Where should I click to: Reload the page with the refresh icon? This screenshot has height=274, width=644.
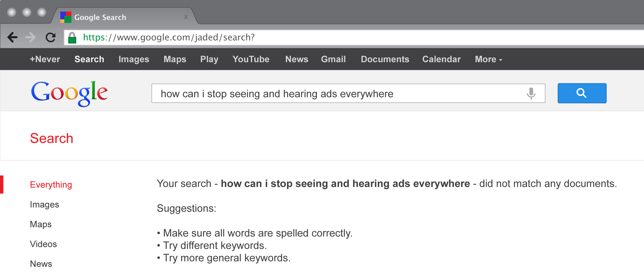(x=50, y=37)
